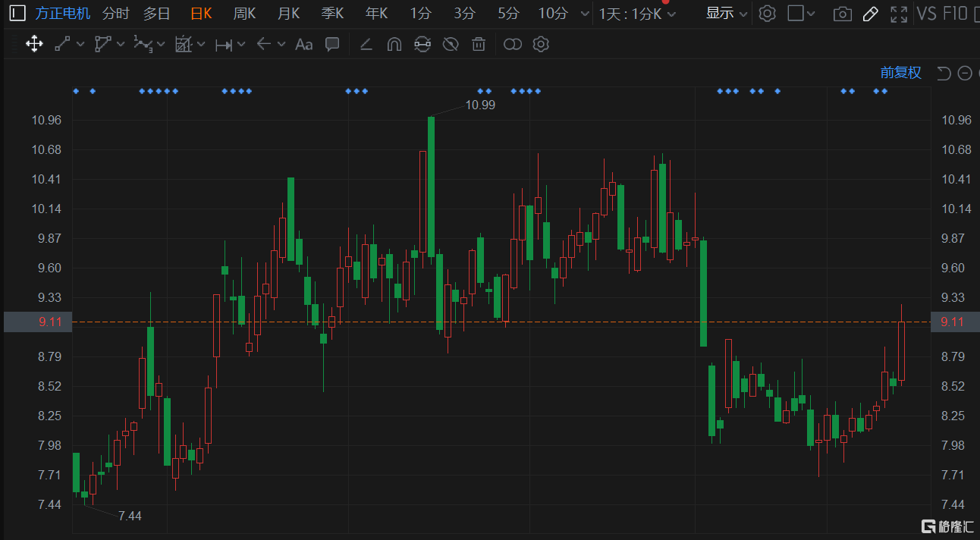Switch to 多日 multi-day tab

[x=157, y=13]
